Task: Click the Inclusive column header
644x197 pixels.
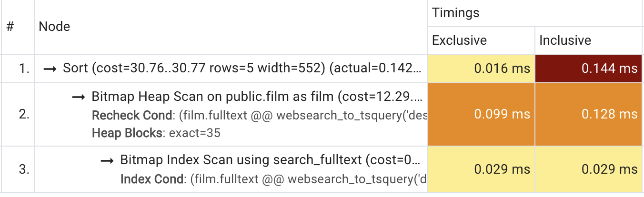Action: point(565,40)
